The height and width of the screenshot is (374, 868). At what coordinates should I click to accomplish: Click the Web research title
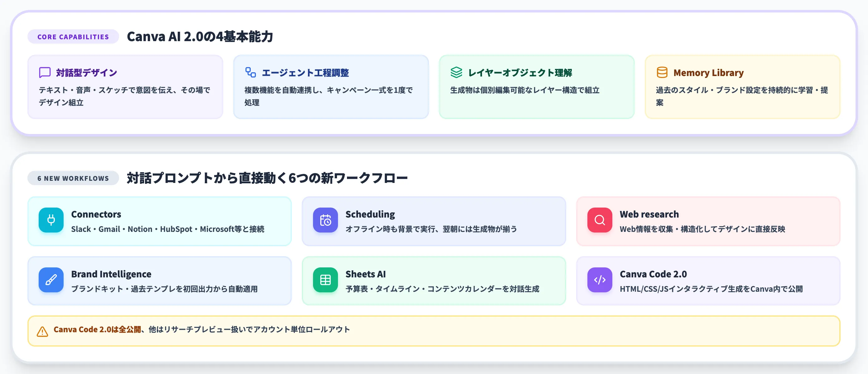click(x=649, y=214)
